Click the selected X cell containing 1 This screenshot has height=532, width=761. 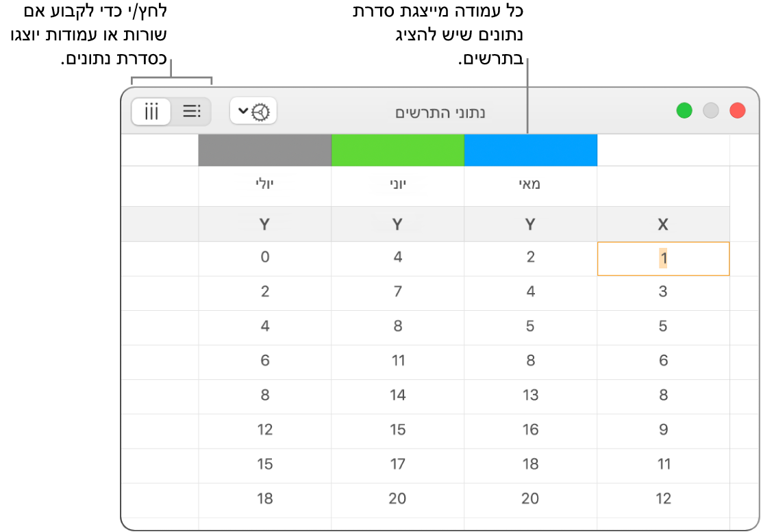pos(663,258)
